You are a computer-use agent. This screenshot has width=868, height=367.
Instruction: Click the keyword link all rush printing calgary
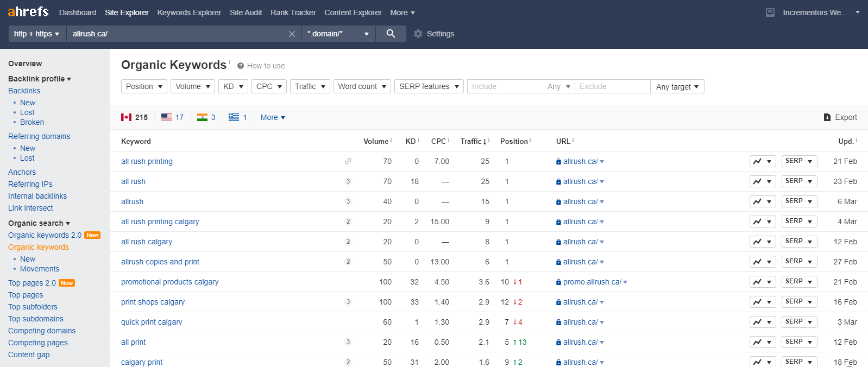click(160, 222)
